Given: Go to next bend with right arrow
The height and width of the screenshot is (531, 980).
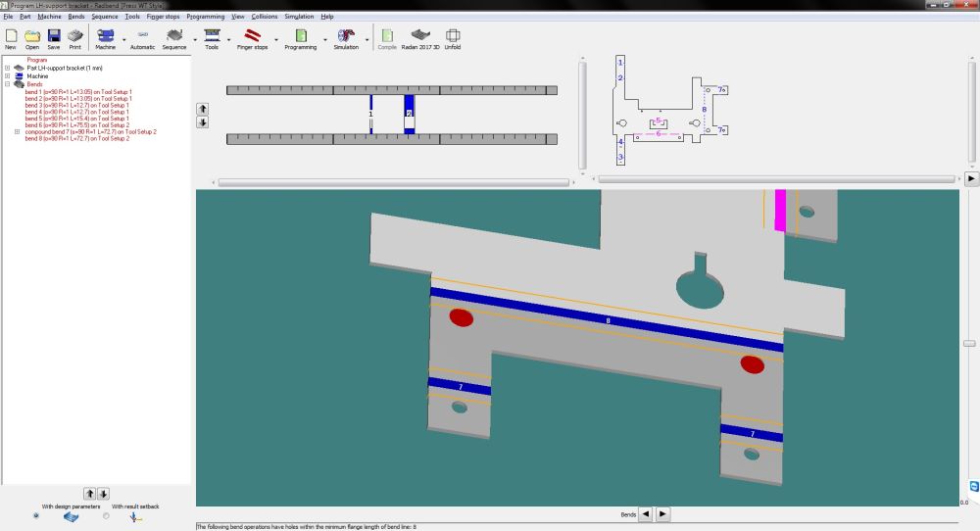Looking at the screenshot, I should tap(662, 513).
